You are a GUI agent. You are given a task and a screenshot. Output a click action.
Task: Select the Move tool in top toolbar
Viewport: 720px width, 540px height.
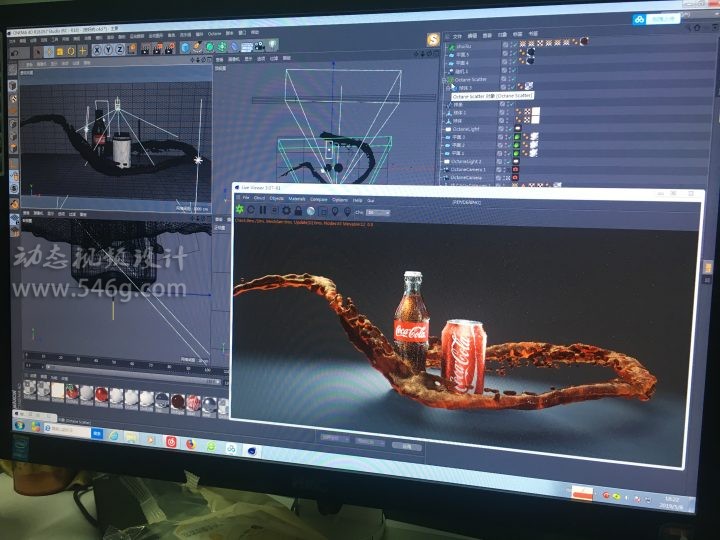coord(46,48)
